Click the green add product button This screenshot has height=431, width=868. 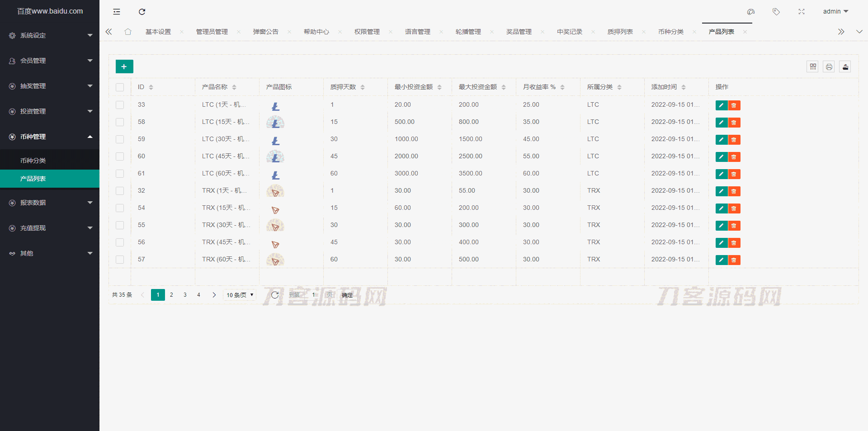click(124, 66)
